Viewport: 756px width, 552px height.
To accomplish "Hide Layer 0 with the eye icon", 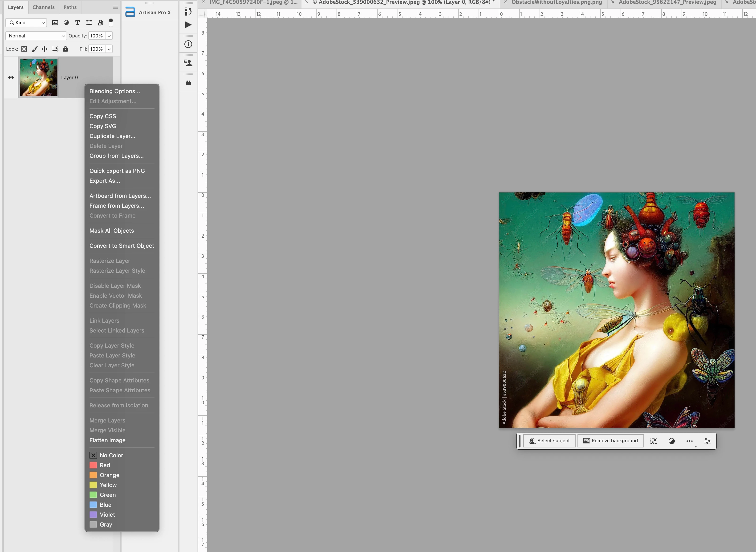I will [x=11, y=77].
